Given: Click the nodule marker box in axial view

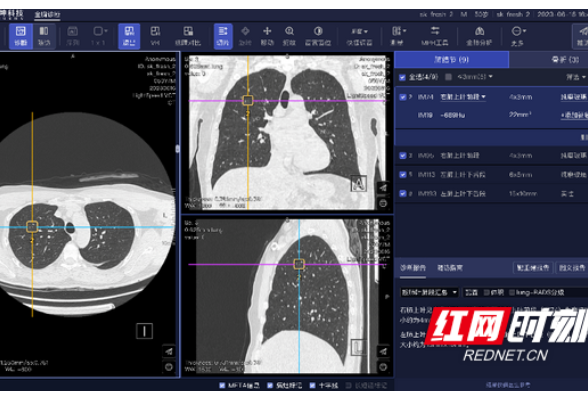Looking at the screenshot, I should (32, 226).
